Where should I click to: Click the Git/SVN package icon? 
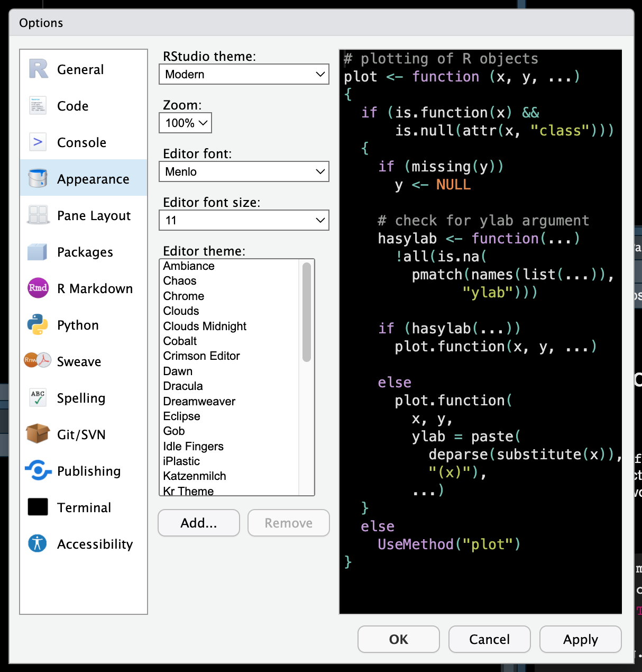(38, 434)
